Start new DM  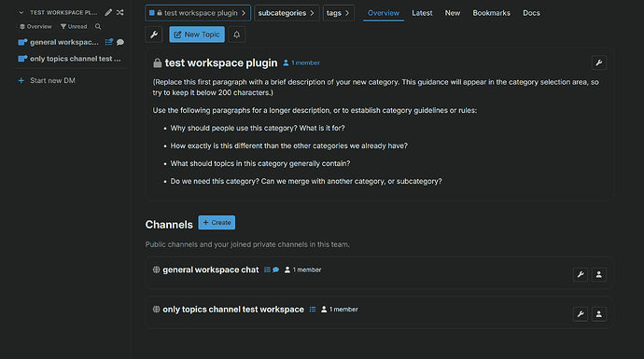pos(47,80)
